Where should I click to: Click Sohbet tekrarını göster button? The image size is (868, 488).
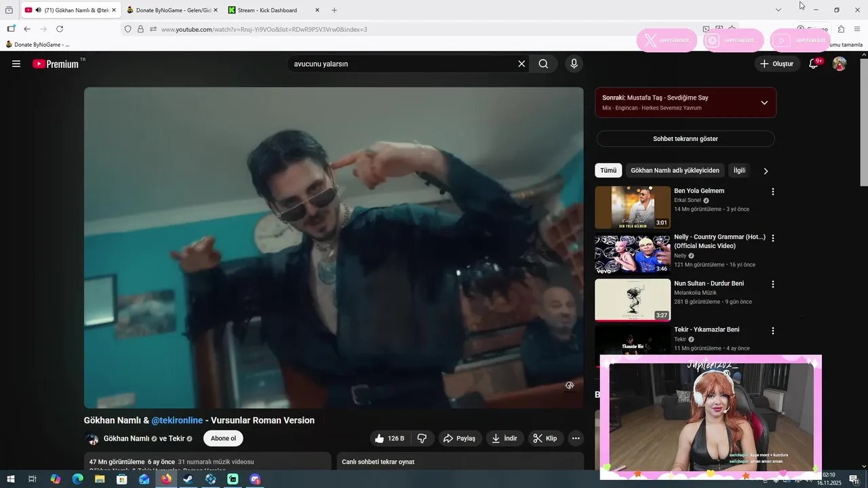point(686,139)
